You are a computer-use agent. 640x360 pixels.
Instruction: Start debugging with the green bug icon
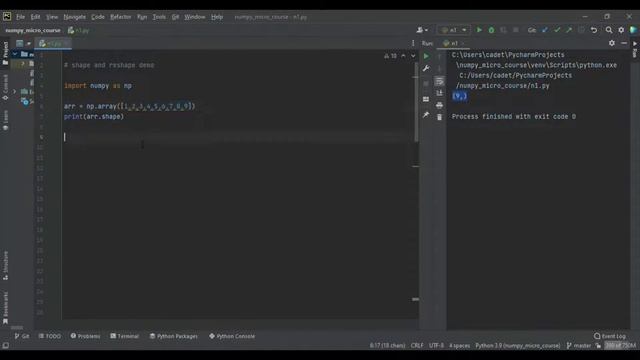[491, 30]
